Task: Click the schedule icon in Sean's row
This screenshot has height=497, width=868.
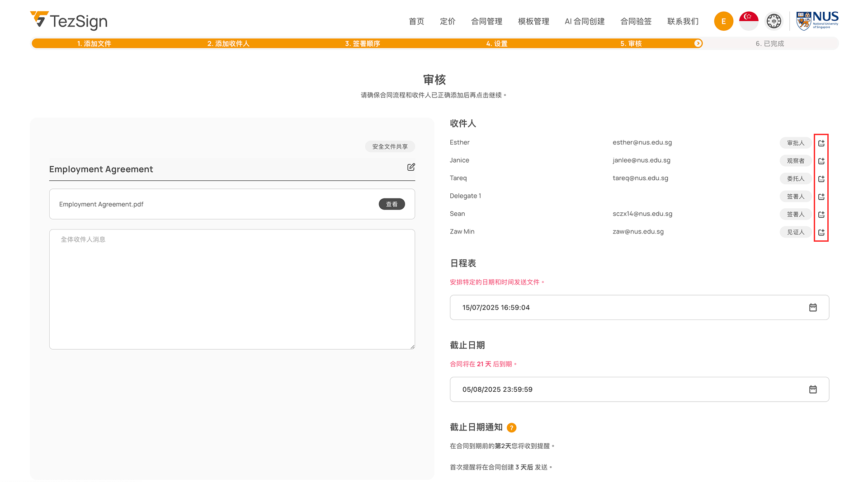Action: [821, 215]
